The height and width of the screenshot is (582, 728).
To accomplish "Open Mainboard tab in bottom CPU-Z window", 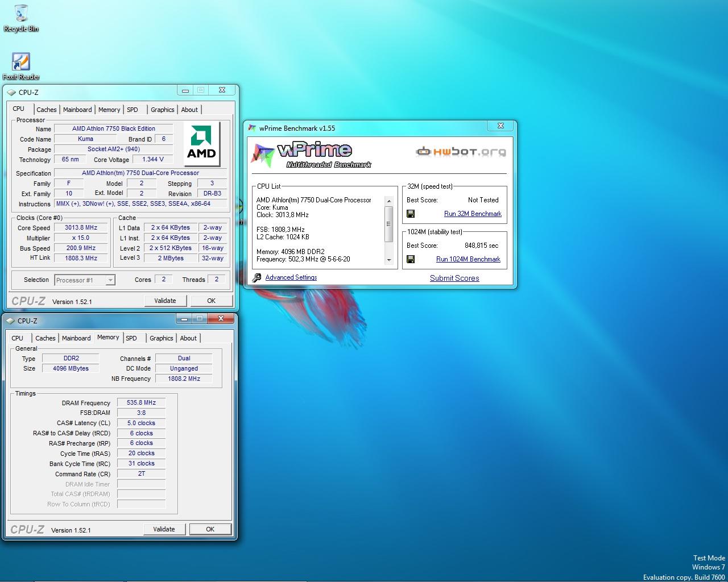I will (76, 338).
